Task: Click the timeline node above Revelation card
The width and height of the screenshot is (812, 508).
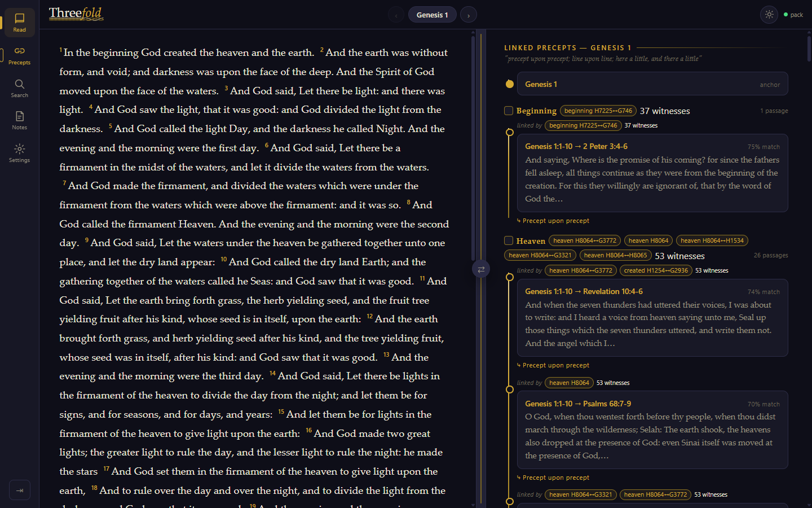Action: 510,277
